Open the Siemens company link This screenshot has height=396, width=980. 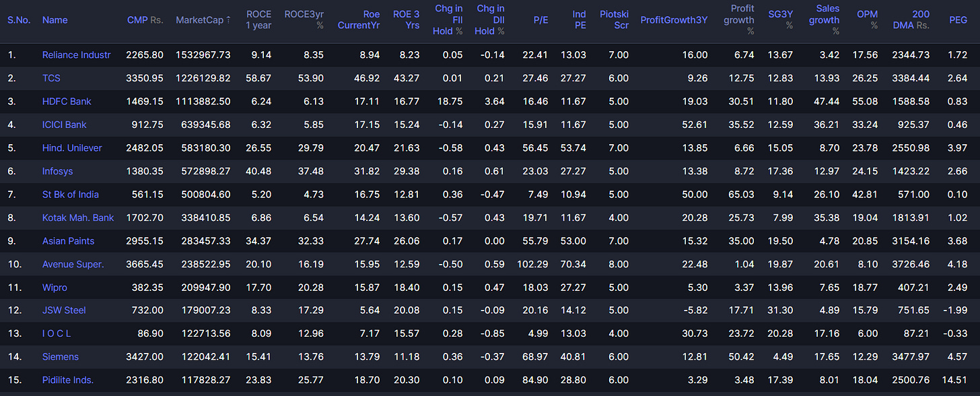coord(61,357)
